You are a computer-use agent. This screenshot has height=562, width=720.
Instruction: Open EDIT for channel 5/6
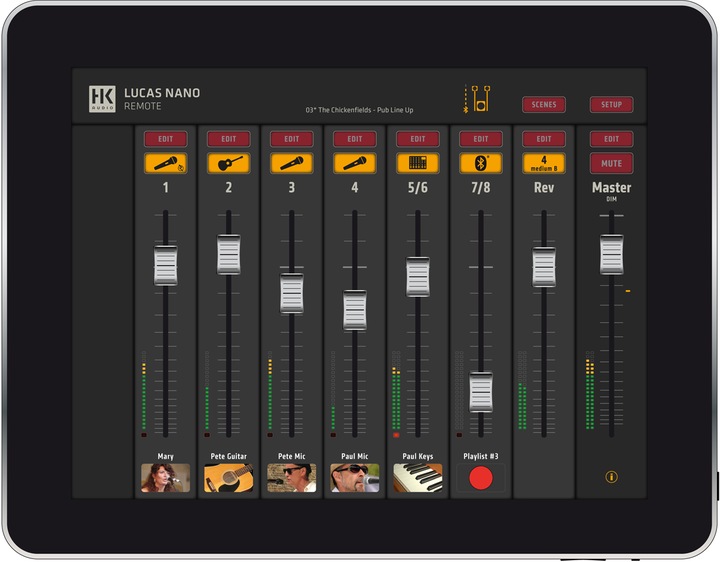(418, 139)
